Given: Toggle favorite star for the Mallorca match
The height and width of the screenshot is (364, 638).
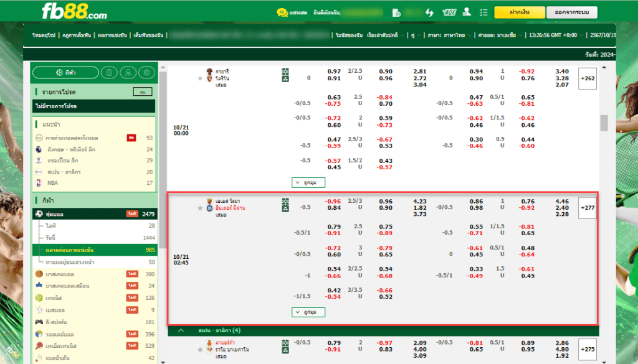Looking at the screenshot, I should (200, 349).
